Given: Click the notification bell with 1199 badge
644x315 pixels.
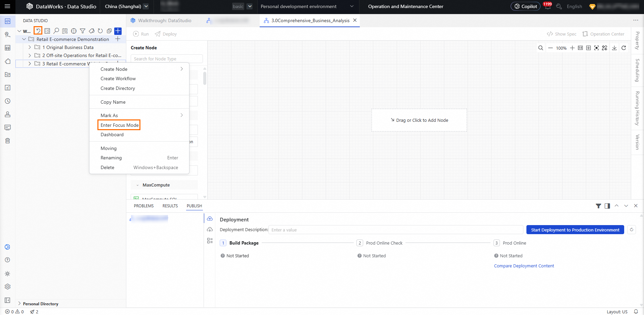Looking at the screenshot, I should point(547,6).
